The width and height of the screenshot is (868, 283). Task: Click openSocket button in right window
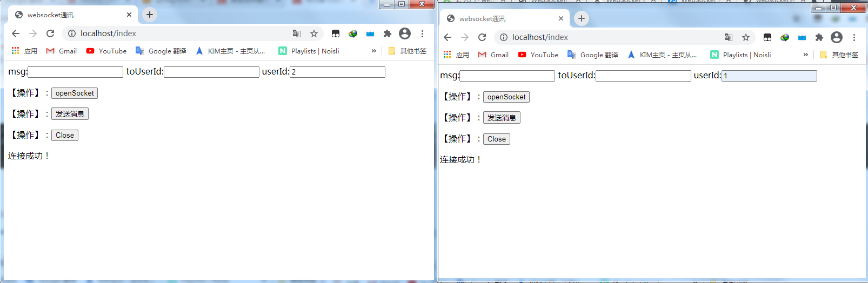coord(506,97)
